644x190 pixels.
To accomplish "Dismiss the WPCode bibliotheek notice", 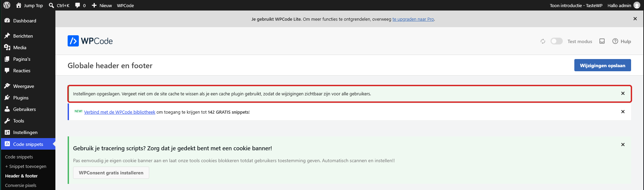I will pyautogui.click(x=623, y=112).
